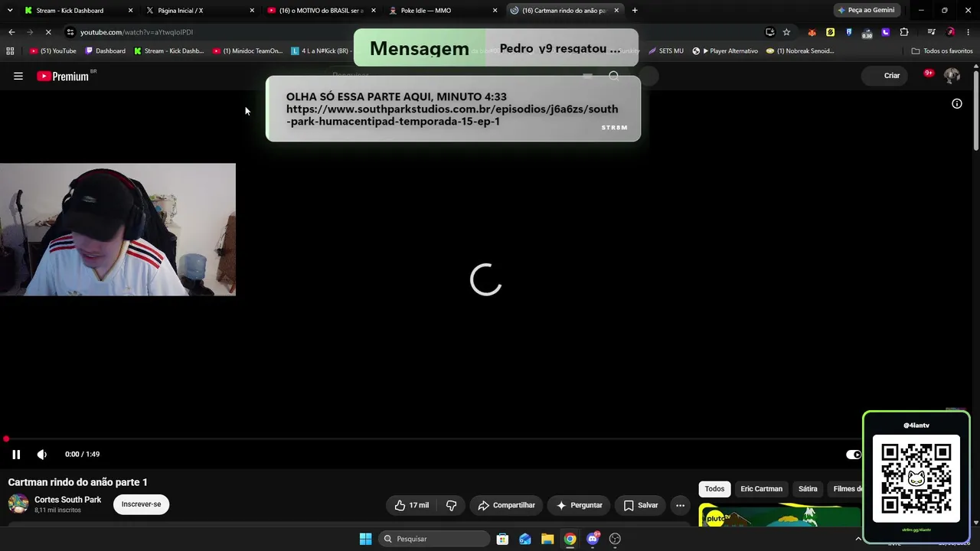Select the Eric Cartman filter chip

(761, 489)
